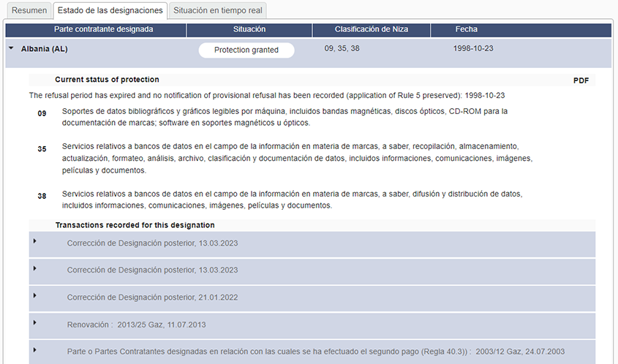The width and height of the screenshot is (618, 364).
Task: Expand arrow beside Corrección dated 21.01.2022
Action: coord(34,295)
